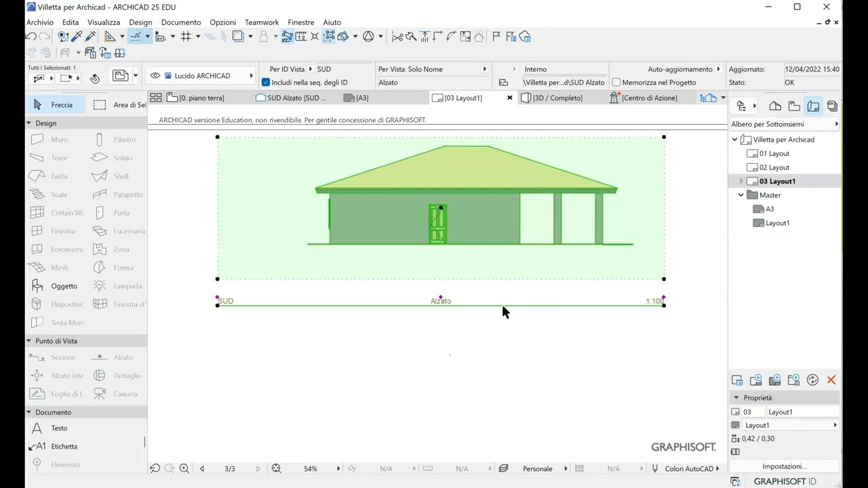Viewport: 868px width, 488px height.
Task: Open Albero per Sottoinsiemi dropdown
Action: coord(785,124)
